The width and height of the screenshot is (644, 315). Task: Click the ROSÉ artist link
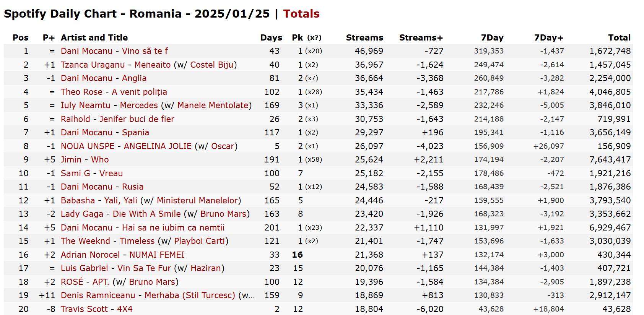pos(72,282)
